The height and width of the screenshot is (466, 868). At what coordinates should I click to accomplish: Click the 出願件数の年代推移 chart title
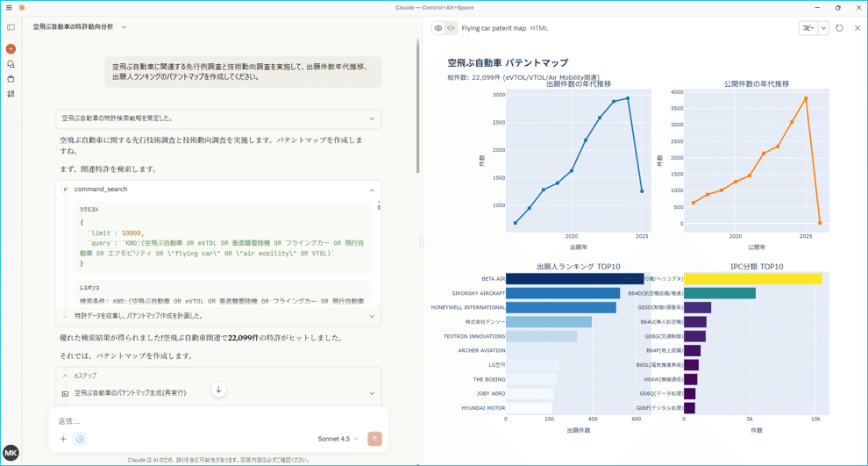579,84
